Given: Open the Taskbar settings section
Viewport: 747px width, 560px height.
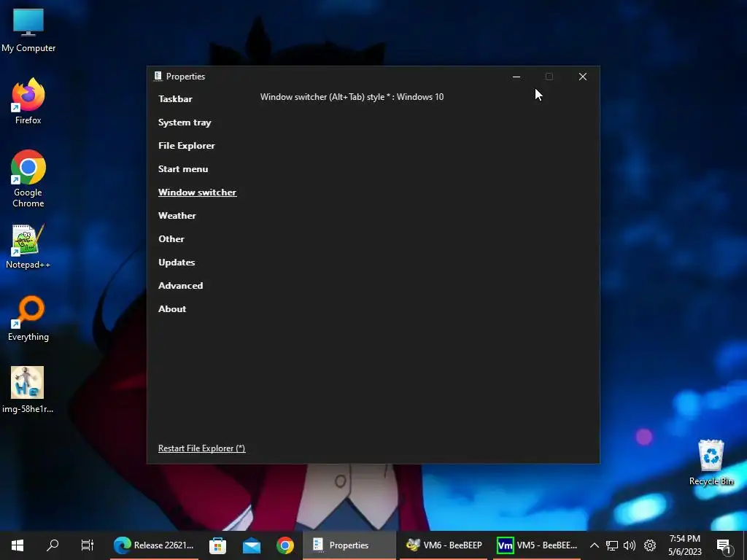Looking at the screenshot, I should pyautogui.click(x=175, y=99).
